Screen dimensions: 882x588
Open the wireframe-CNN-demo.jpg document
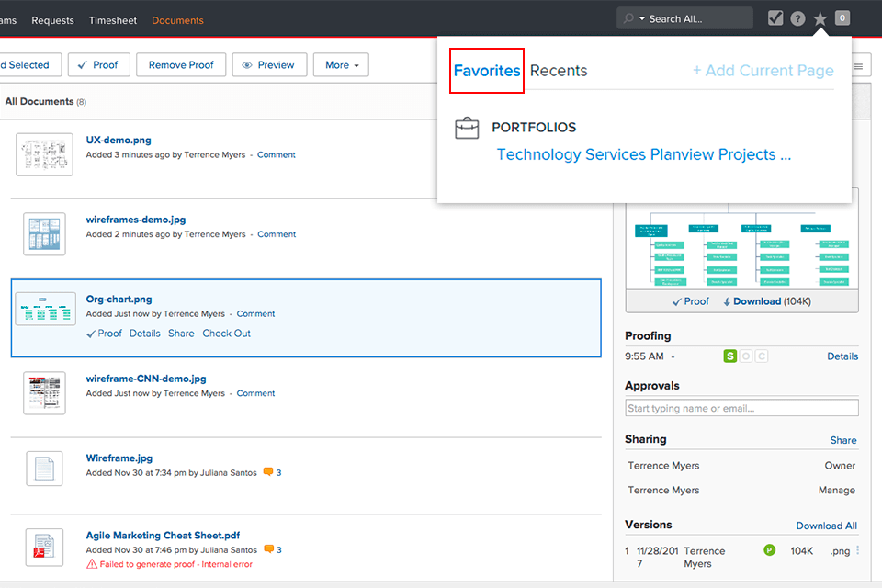click(146, 379)
